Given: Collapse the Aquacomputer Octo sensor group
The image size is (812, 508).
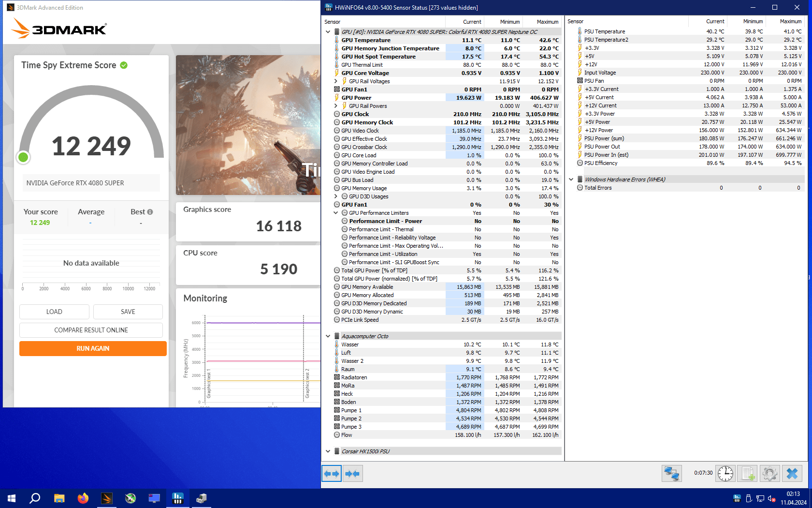Looking at the screenshot, I should 328,336.
